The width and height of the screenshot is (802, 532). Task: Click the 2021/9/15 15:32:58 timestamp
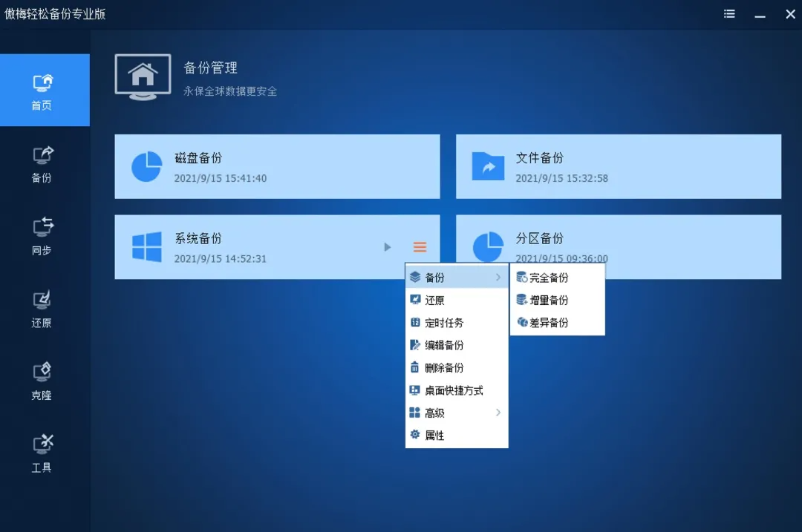pyautogui.click(x=561, y=178)
